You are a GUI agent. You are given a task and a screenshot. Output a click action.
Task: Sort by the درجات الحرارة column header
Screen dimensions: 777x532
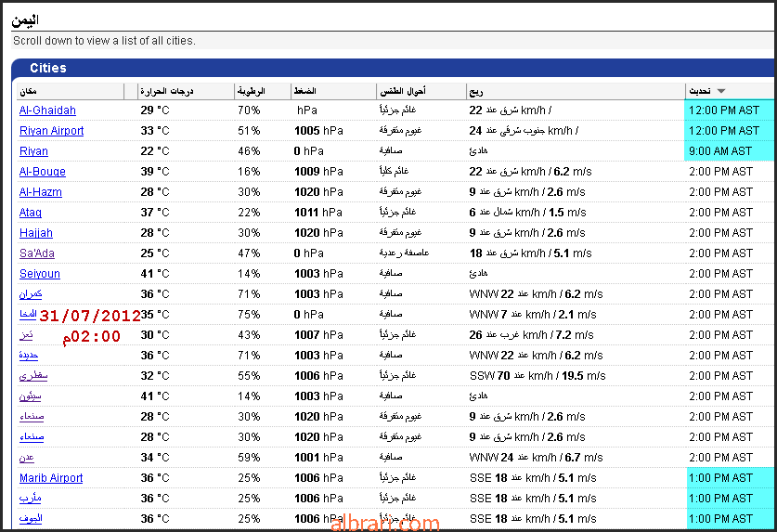tap(166, 91)
